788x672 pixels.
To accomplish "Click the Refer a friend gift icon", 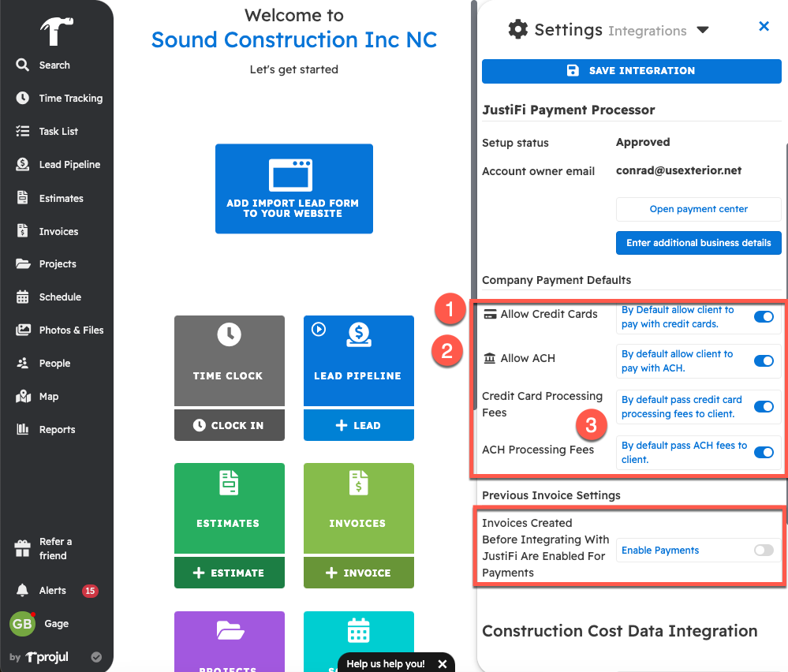I will coord(23,548).
